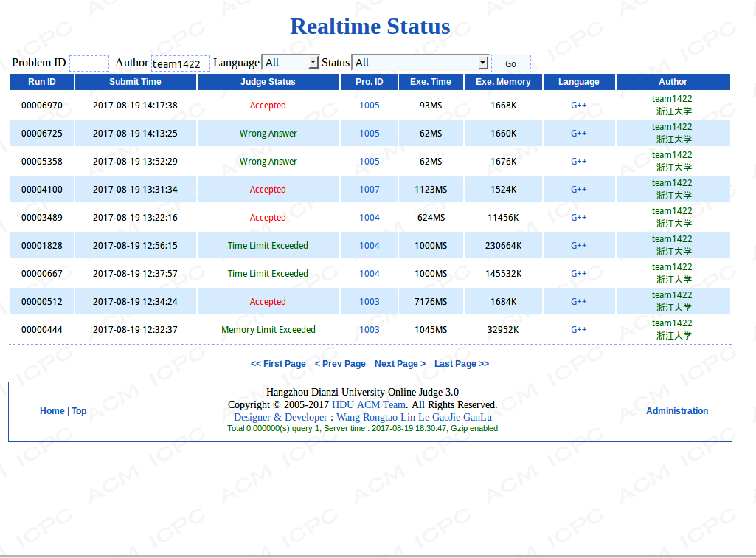
Task: Click the Go button
Action: (510, 63)
